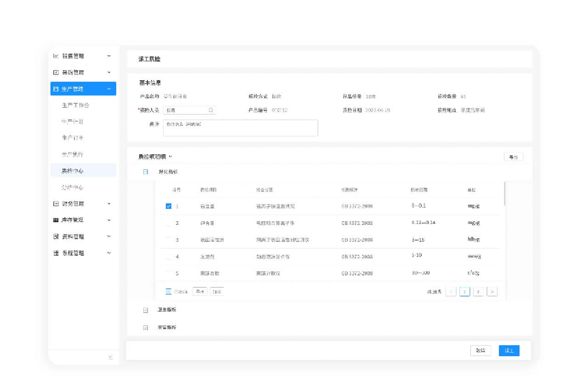Open 生产工作台 in the sidebar

[x=75, y=105]
